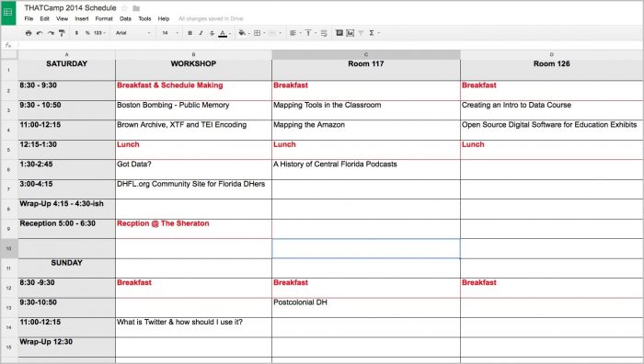The height and width of the screenshot is (364, 644).
Task: Select the Paint format tool
Action: click(62, 33)
